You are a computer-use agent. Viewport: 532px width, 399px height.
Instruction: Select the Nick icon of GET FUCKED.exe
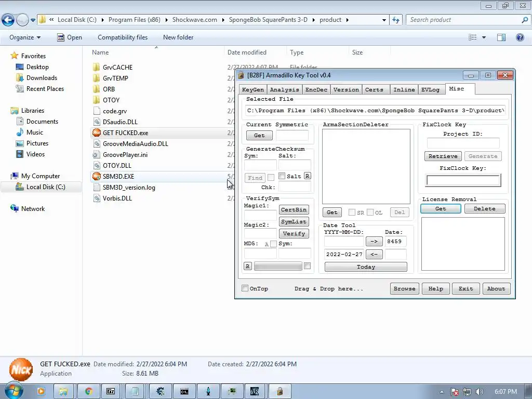97,132
